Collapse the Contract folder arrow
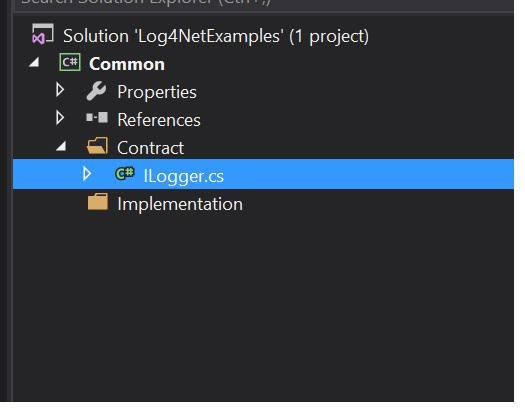 61,146
